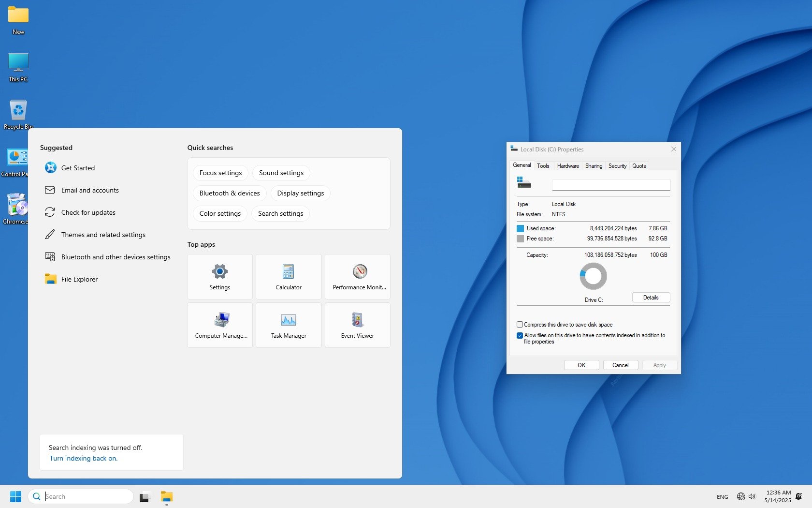Click the drive label text field
The width and height of the screenshot is (812, 508).
click(611, 185)
